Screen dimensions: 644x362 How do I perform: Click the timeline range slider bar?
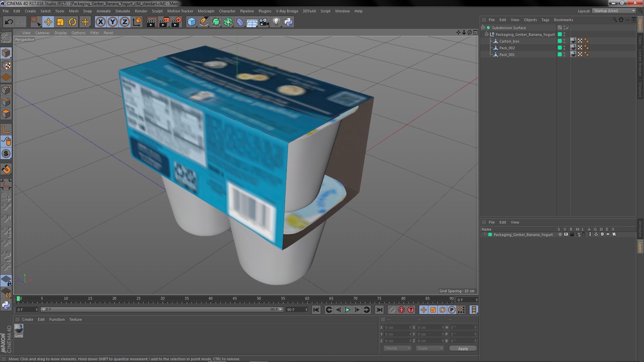(x=162, y=309)
